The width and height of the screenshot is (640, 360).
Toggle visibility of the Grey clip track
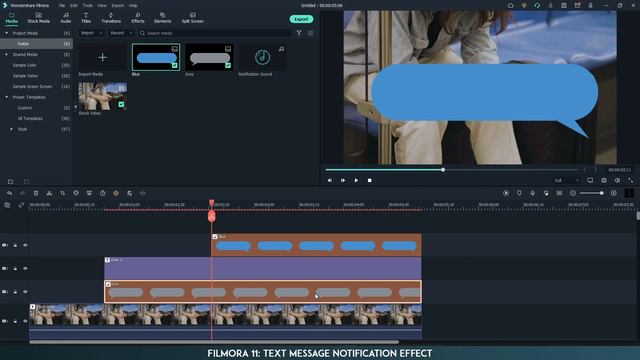25,292
